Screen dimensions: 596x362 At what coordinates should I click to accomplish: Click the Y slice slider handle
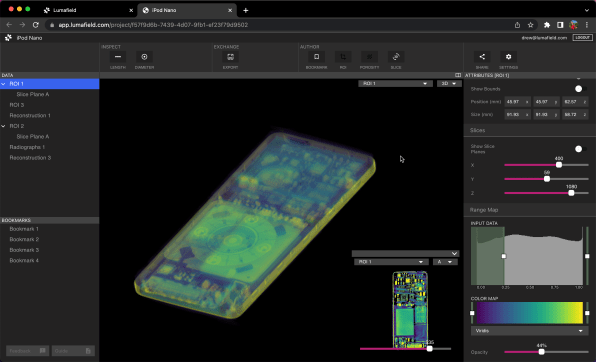click(547, 179)
